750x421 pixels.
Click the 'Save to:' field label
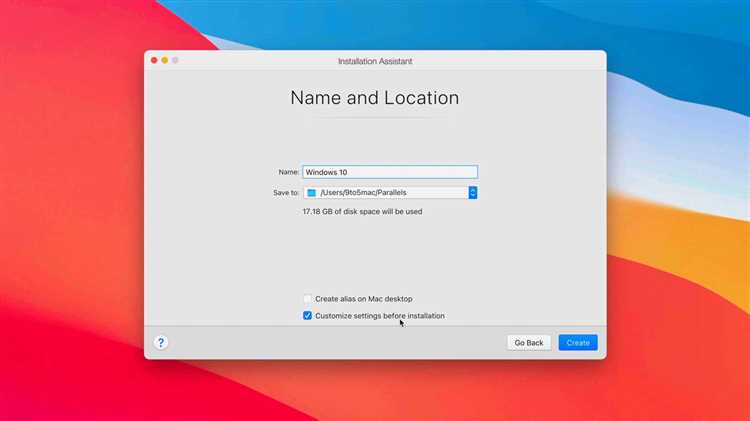coord(286,192)
